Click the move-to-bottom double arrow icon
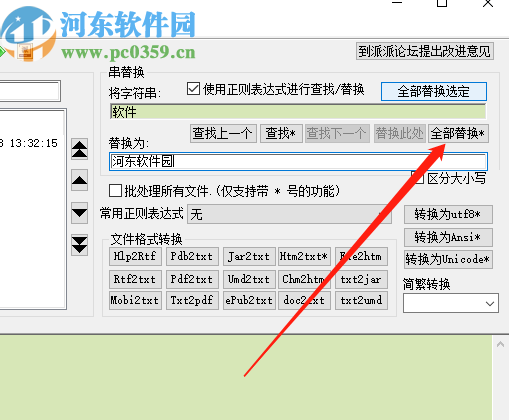 [79, 245]
